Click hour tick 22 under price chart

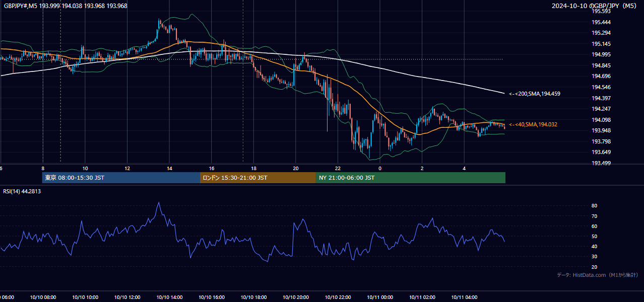pyautogui.click(x=338, y=168)
